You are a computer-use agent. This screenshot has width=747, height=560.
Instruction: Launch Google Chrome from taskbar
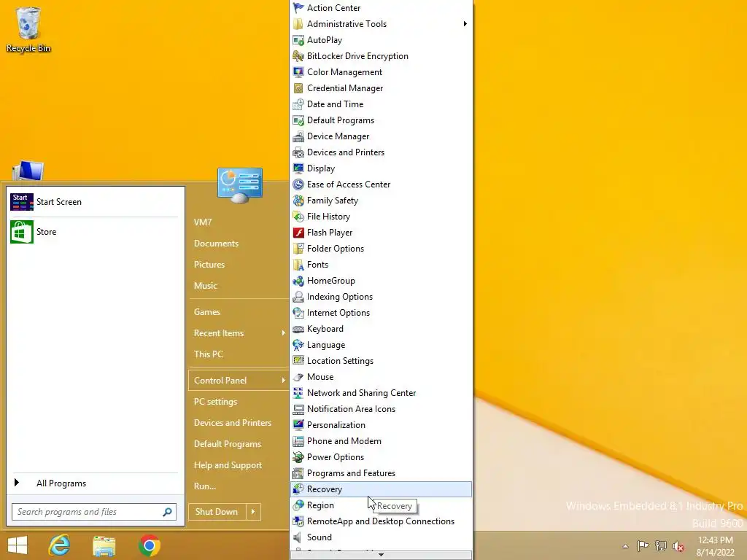tap(149, 545)
